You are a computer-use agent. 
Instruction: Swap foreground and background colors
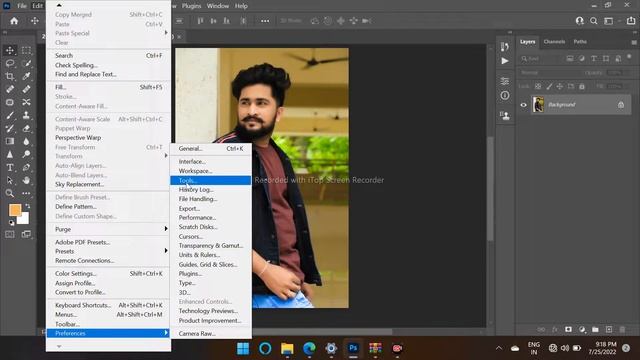tap(28, 206)
